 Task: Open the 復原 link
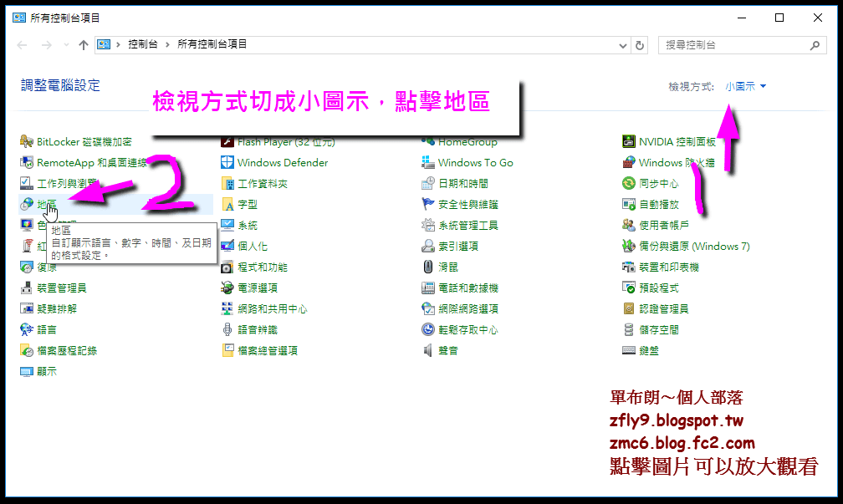[46, 267]
